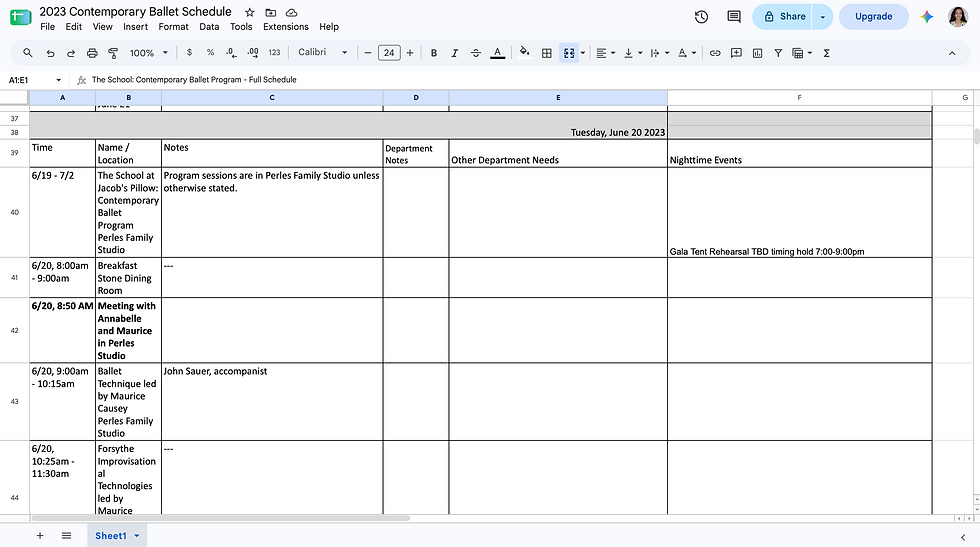The height and width of the screenshot is (547, 980).
Task: Click the move to folder icon
Action: [271, 13]
